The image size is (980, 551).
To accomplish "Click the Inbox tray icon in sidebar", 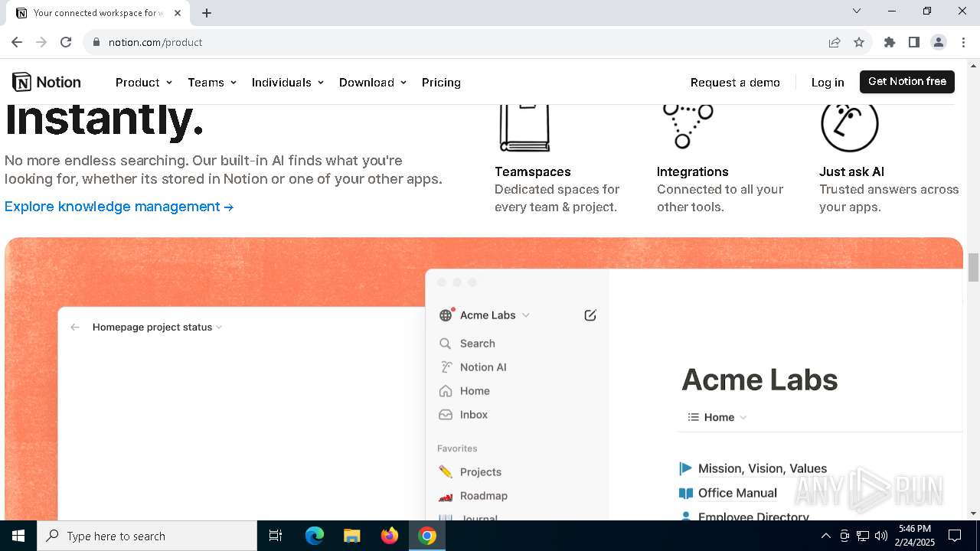I will tap(446, 415).
